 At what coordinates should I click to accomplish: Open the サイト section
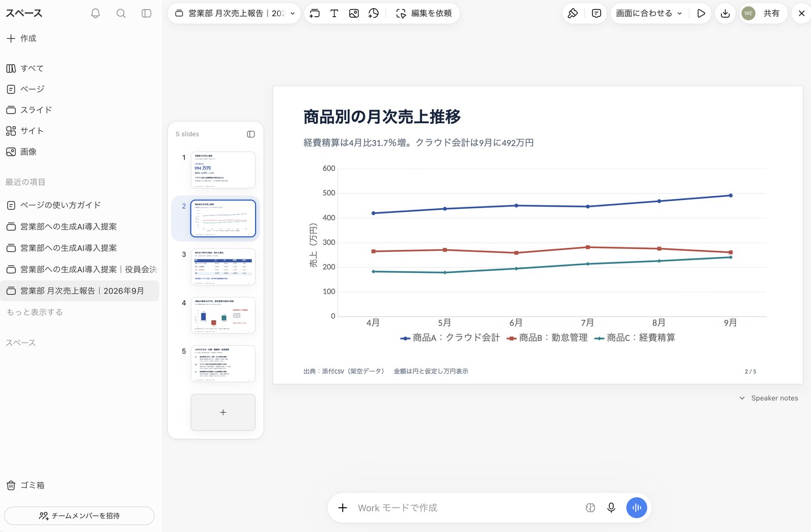pyautogui.click(x=25, y=130)
